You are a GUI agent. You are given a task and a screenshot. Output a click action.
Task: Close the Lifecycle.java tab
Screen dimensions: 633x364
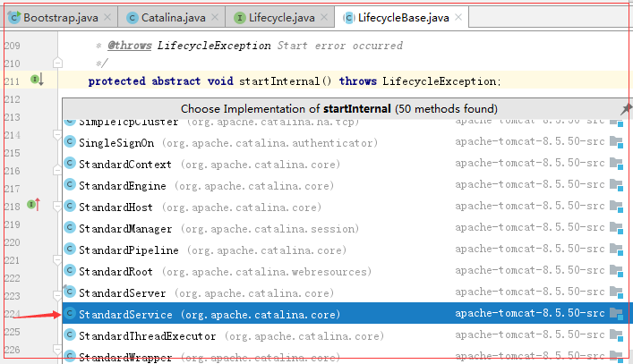pos(324,17)
